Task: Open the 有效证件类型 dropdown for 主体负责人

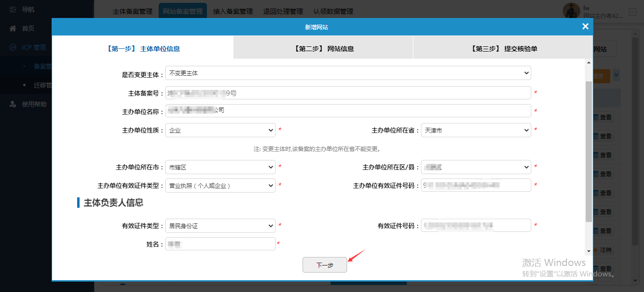Action: pyautogui.click(x=220, y=226)
